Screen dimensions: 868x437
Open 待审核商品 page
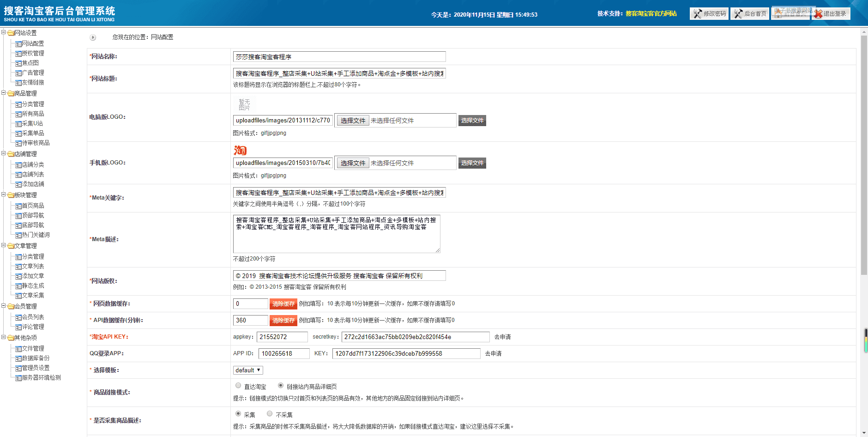(34, 143)
